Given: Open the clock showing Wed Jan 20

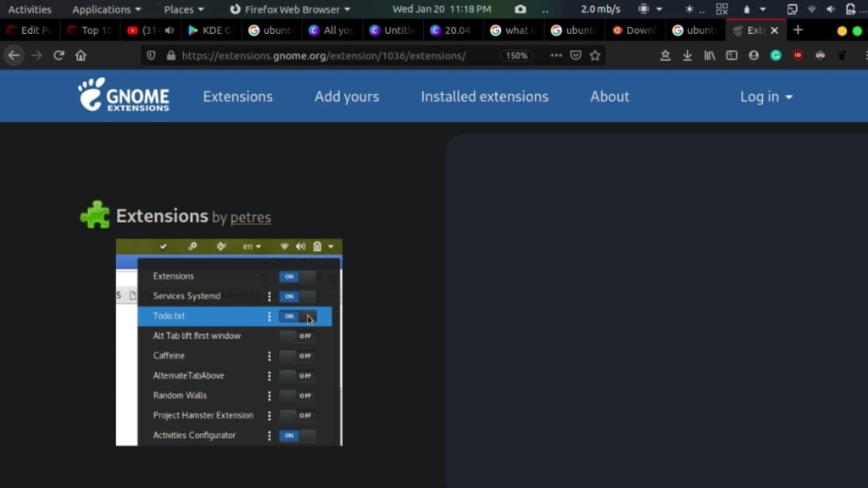Looking at the screenshot, I should pos(442,9).
